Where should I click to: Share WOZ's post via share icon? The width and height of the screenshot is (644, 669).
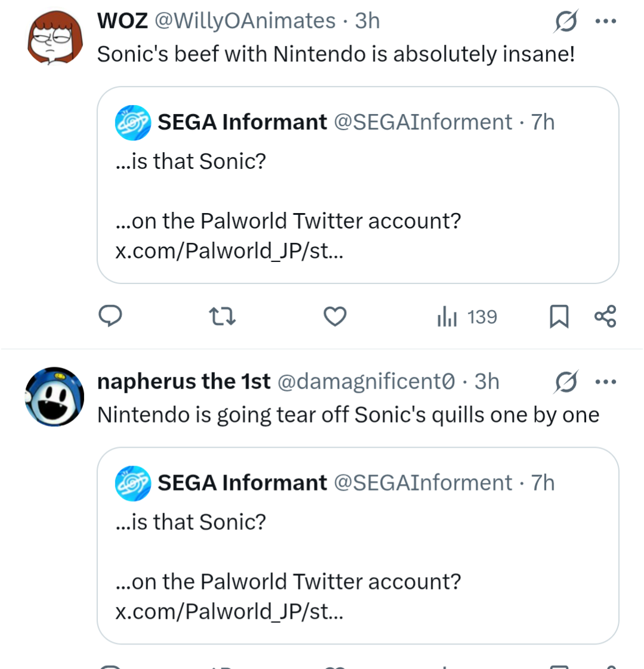tap(605, 316)
